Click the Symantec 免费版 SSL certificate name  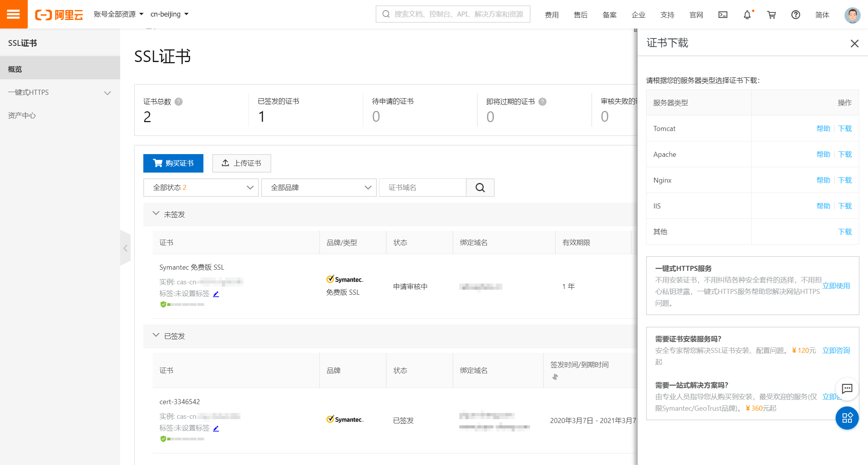(x=192, y=267)
